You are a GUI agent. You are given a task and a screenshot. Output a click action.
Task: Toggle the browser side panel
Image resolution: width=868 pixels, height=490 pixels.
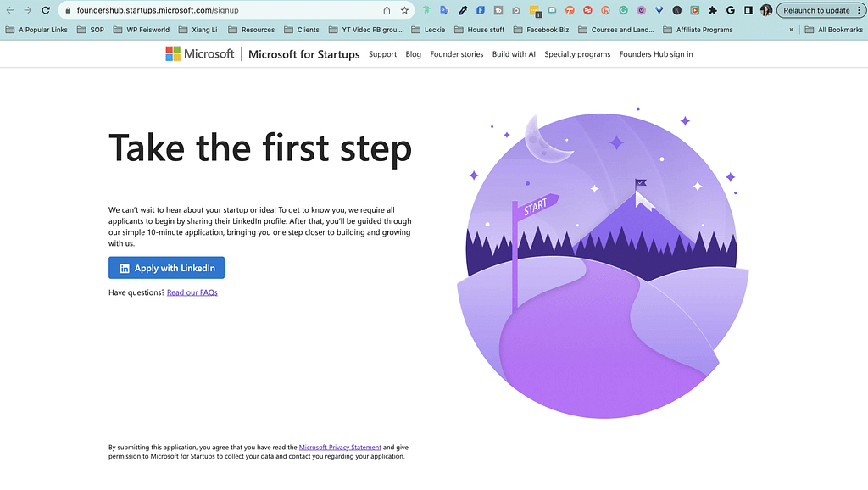point(748,10)
